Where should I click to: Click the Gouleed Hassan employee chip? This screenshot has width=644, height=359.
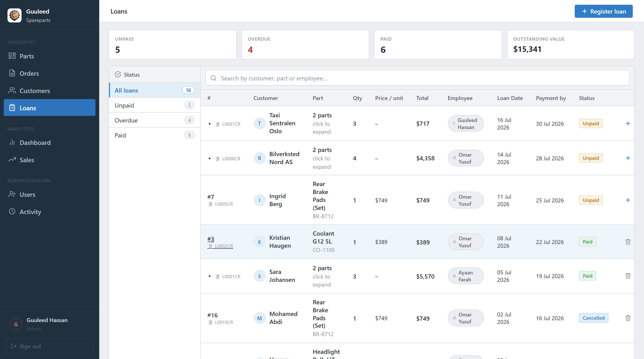tap(466, 123)
